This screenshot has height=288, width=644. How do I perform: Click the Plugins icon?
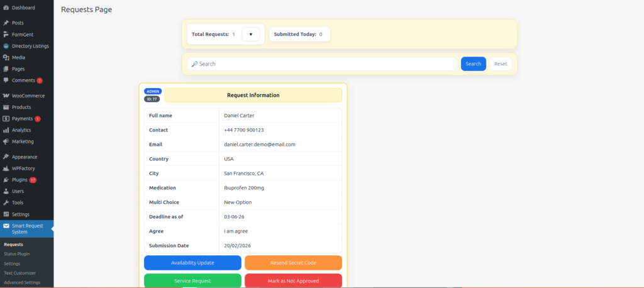pos(6,180)
